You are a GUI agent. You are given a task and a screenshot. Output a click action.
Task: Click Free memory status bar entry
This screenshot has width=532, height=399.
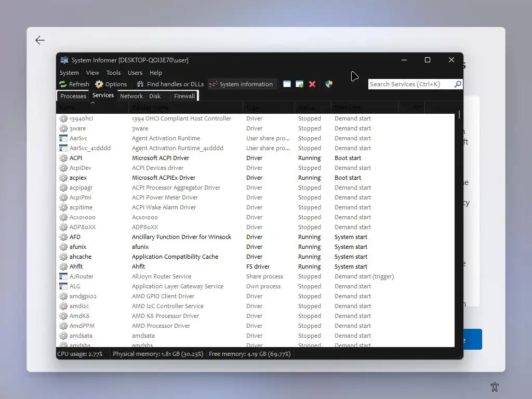pos(250,353)
